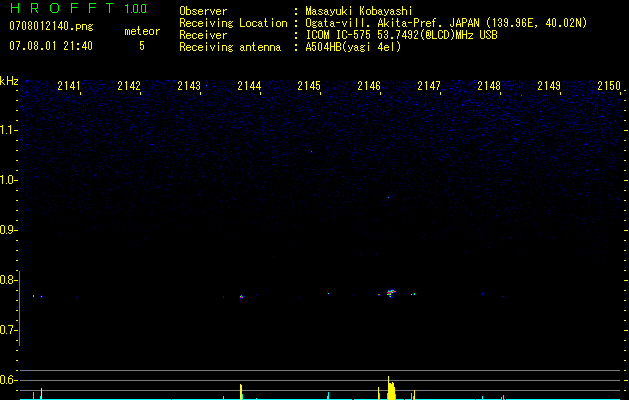
Task: Click the 2148 time axis marker
Action: (489, 86)
